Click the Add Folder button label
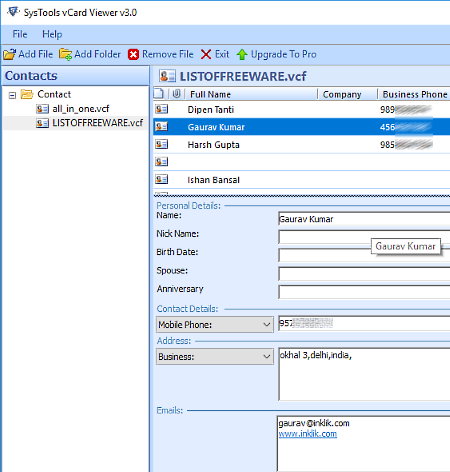The width and height of the screenshot is (450, 472). (x=97, y=54)
